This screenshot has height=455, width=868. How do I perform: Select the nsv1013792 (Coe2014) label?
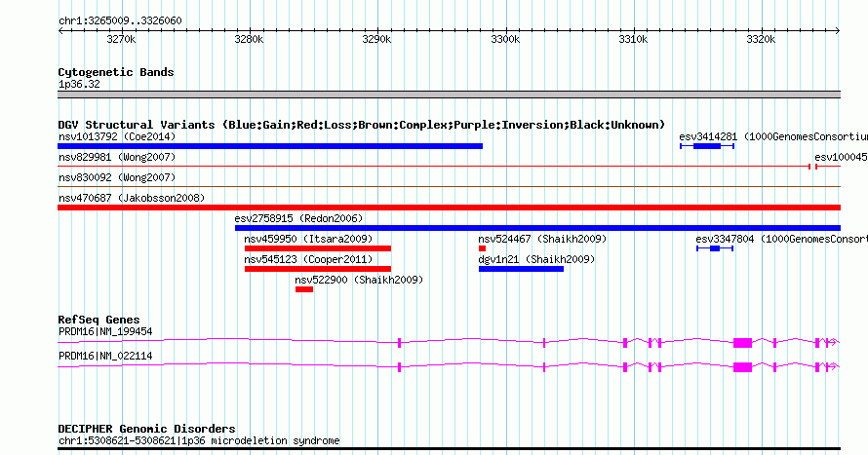tap(117, 136)
